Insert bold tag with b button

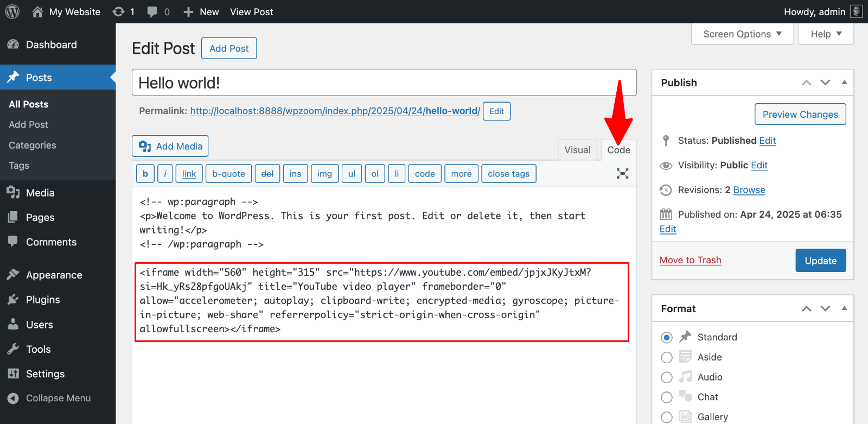coord(145,174)
